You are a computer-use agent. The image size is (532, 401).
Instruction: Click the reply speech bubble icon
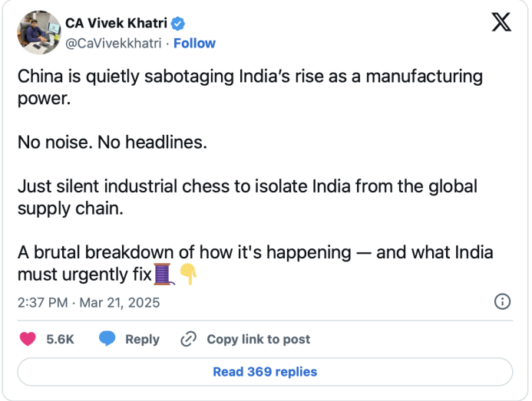click(107, 339)
